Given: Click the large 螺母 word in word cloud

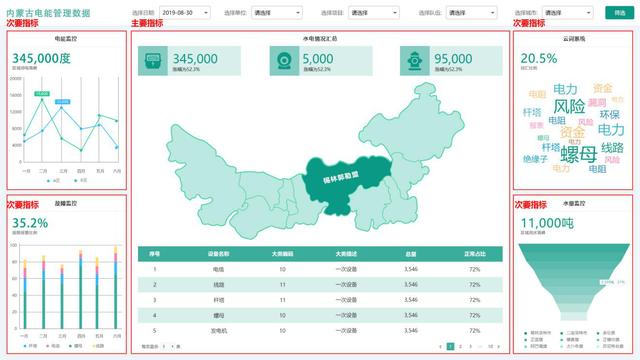Looking at the screenshot, I should pyautogui.click(x=578, y=154).
